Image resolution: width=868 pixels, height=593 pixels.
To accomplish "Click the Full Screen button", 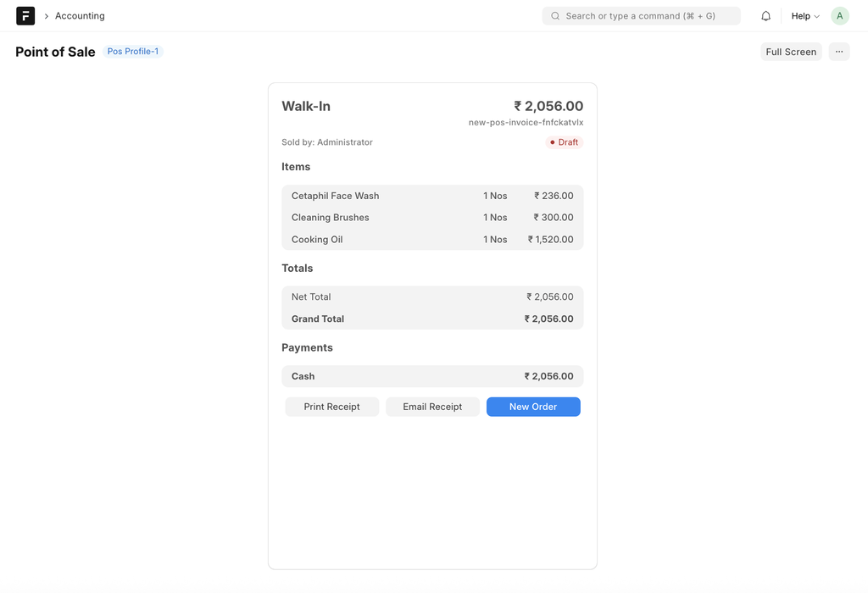I will [x=790, y=52].
